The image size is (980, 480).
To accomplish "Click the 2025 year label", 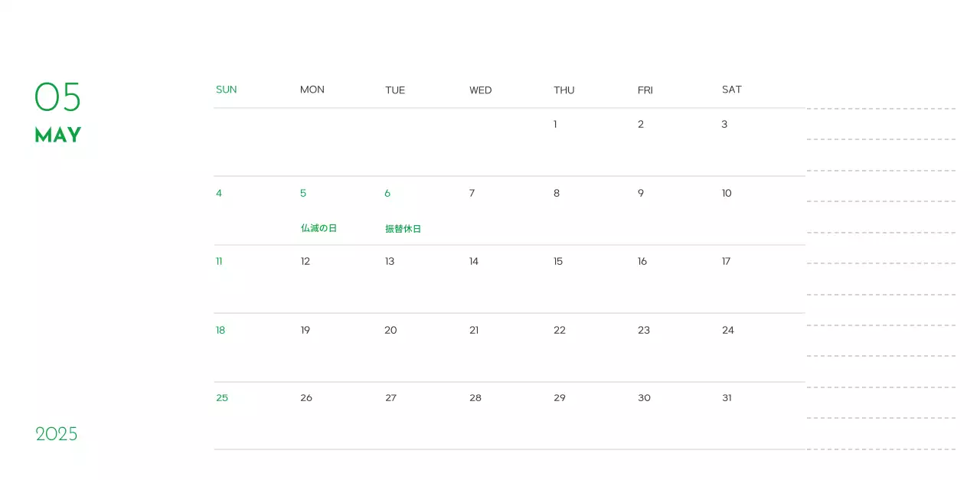I will (57, 434).
